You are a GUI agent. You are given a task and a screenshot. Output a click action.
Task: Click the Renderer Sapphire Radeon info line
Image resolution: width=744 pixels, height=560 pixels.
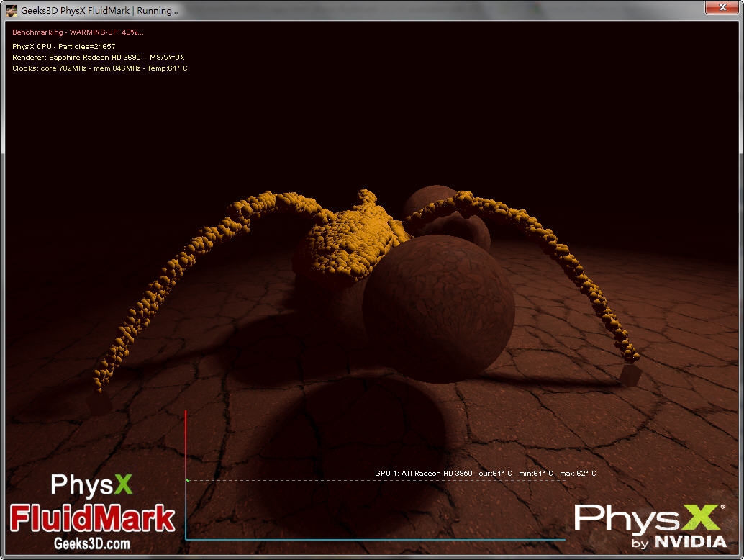click(x=99, y=57)
